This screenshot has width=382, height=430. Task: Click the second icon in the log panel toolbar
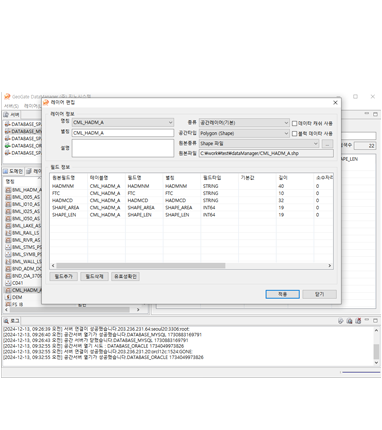(349, 321)
